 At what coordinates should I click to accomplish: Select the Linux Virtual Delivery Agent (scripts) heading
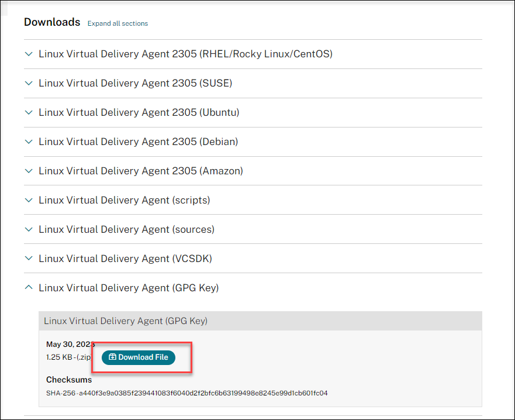tap(124, 200)
